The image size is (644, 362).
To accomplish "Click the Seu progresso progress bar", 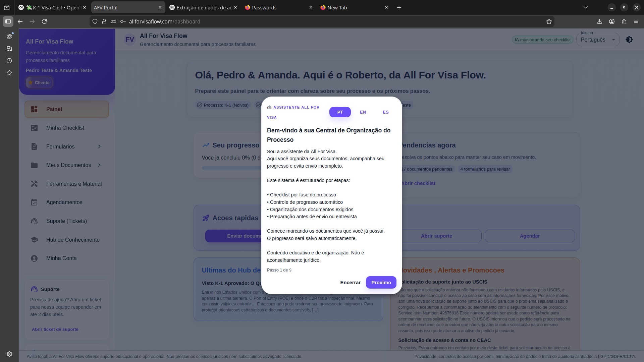I will [231, 168].
